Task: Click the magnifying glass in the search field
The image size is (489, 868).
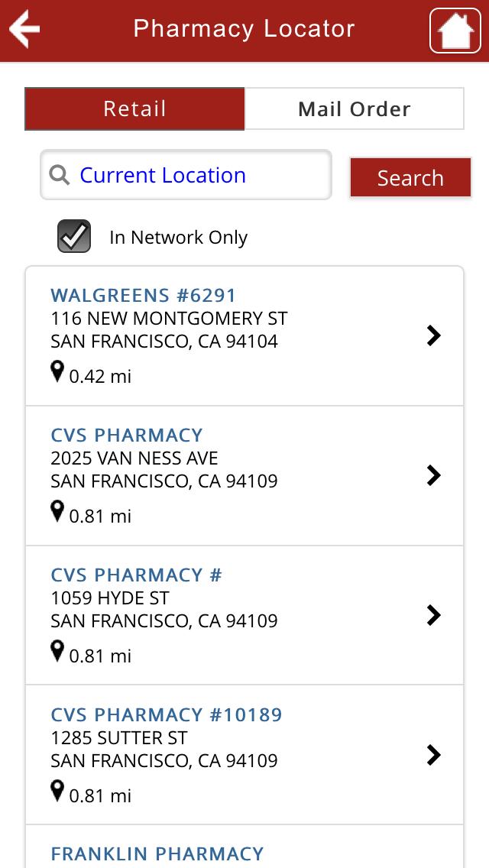Action: point(60,175)
